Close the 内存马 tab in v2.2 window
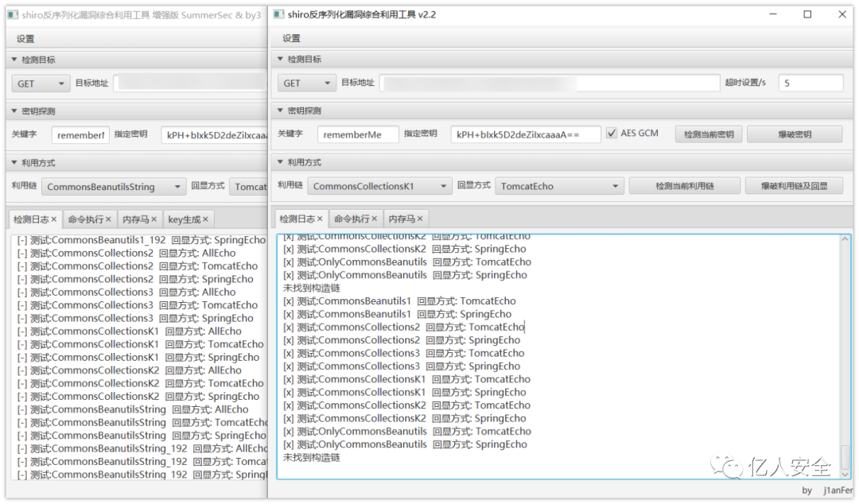The width and height of the screenshot is (859, 504). point(421,219)
